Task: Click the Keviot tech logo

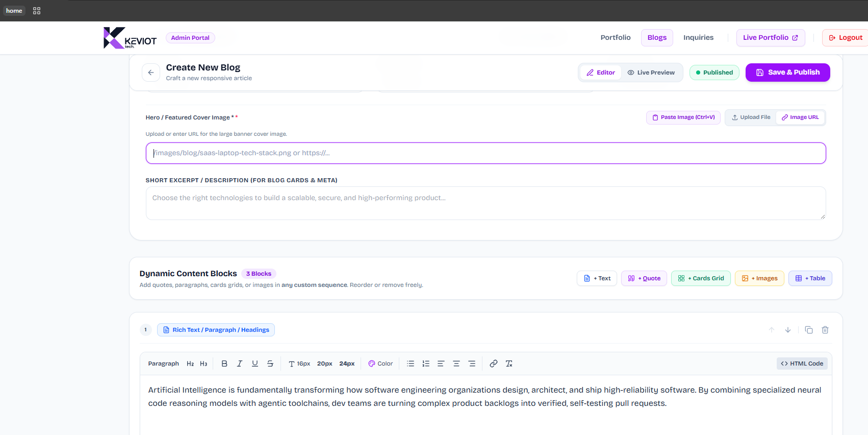Action: point(130,38)
